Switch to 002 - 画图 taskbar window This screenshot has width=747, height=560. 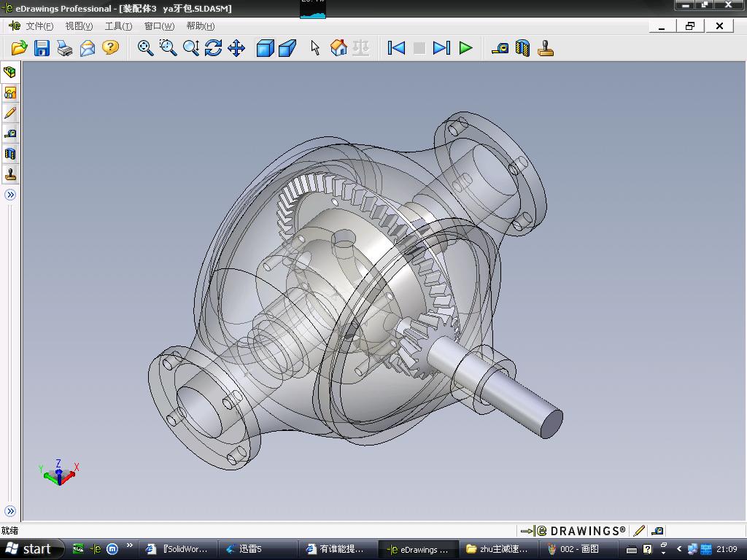[x=578, y=549]
